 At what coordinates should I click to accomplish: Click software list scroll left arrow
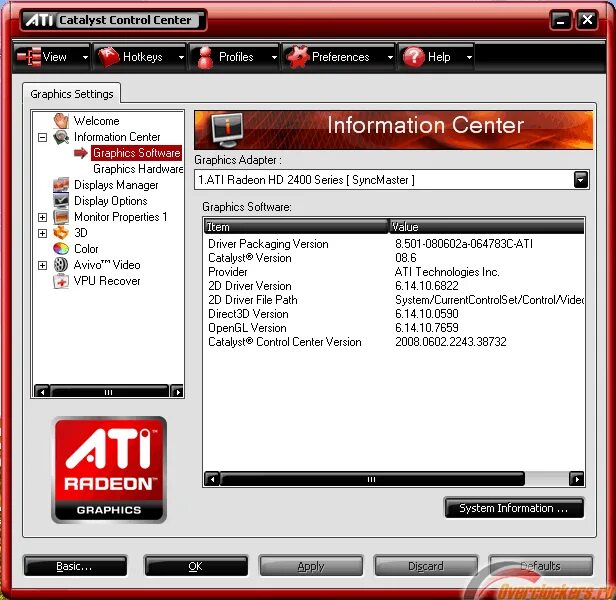212,479
